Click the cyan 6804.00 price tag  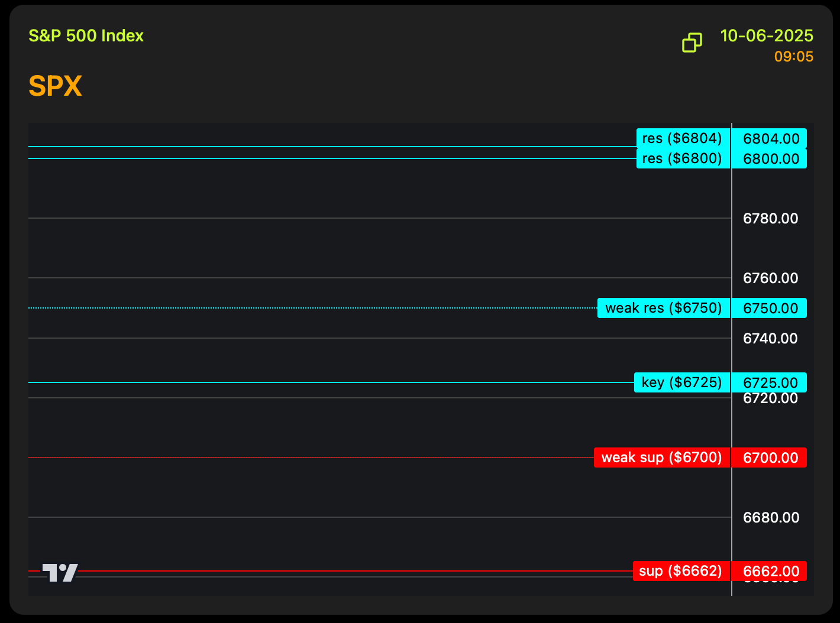770,139
